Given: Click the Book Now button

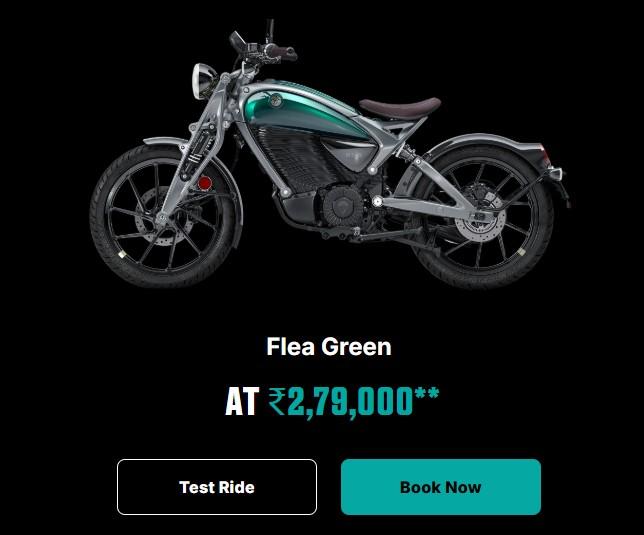Looking at the screenshot, I should click(x=441, y=487).
